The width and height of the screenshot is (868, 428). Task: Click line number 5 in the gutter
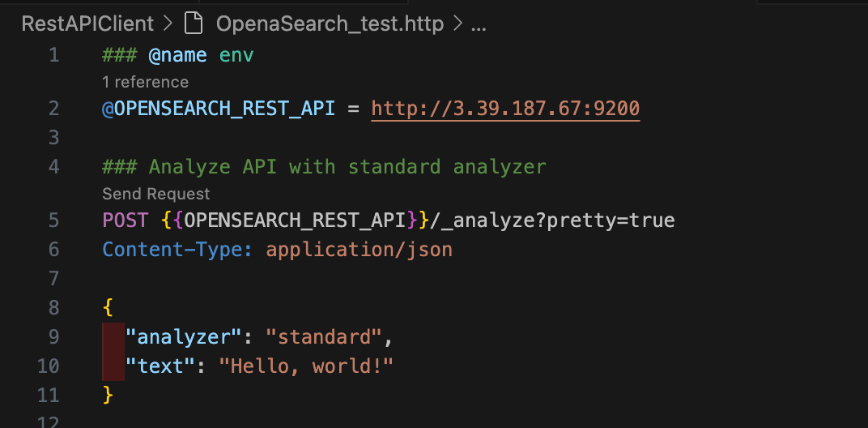(x=53, y=220)
